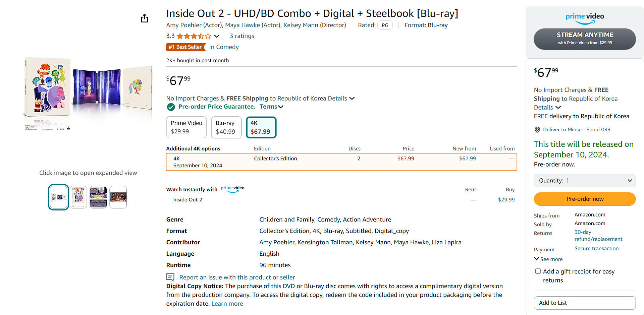The width and height of the screenshot is (644, 315).
Task: Open the Kelsey Mann director link
Action: (301, 25)
